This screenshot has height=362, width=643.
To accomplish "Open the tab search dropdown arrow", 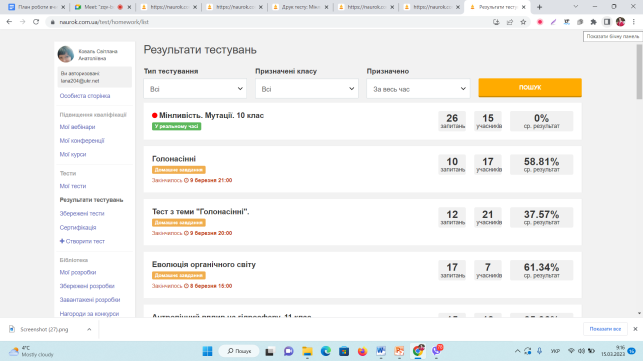I will click(576, 7).
